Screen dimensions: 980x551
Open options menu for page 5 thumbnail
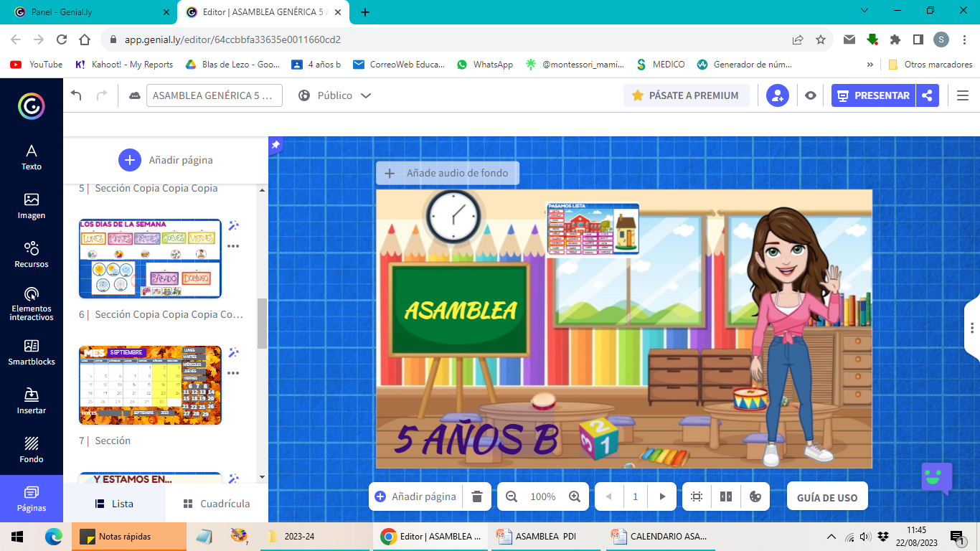tap(233, 246)
